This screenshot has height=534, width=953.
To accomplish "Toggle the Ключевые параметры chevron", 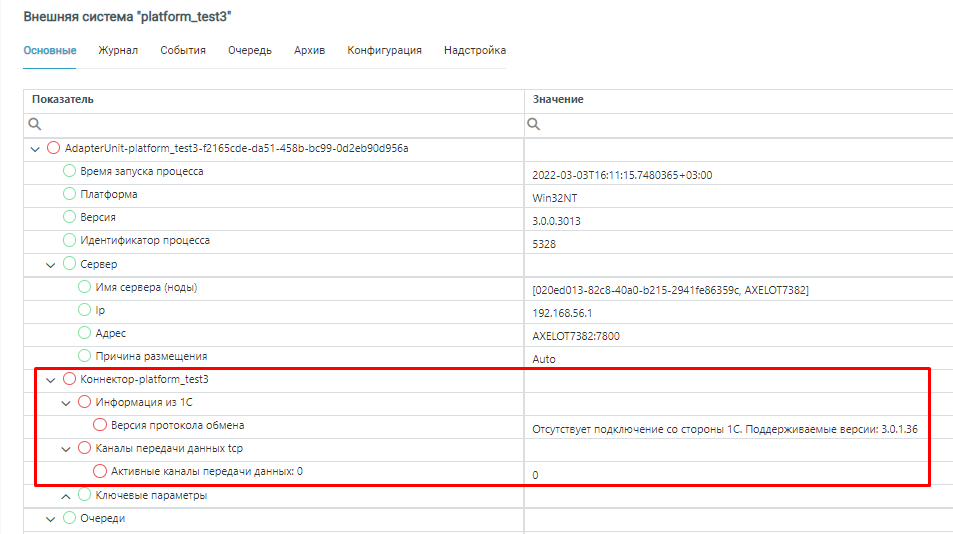I will click(66, 495).
